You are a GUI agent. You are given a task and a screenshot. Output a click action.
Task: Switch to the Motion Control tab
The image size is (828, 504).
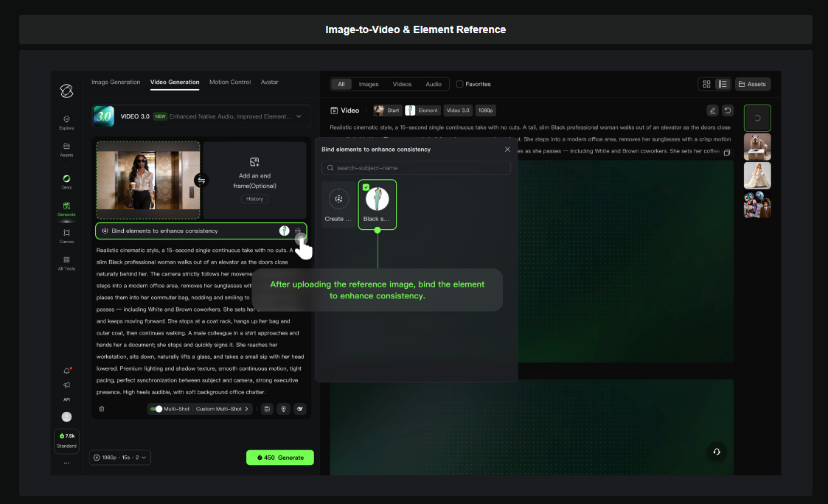229,82
